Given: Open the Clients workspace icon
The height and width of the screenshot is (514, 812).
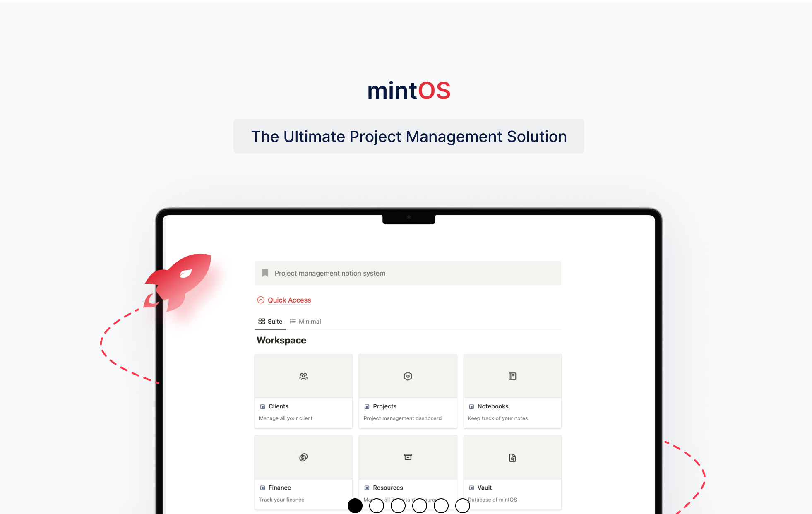Looking at the screenshot, I should click(304, 377).
